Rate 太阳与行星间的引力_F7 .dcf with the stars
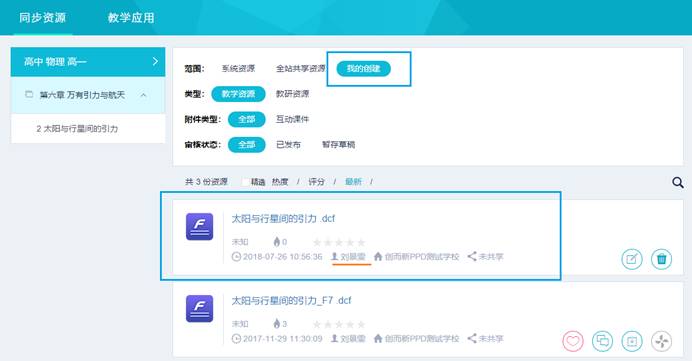Screen dimensions: 692x361 pos(339,324)
